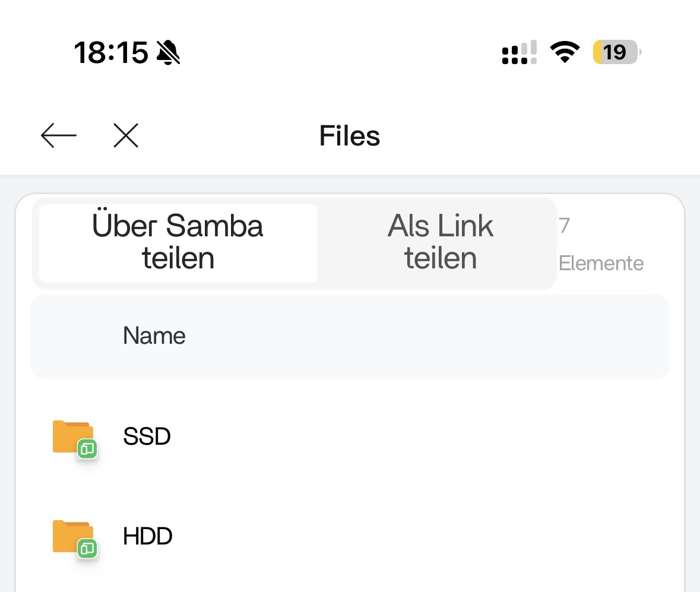Tap the back arrow icon
The height and width of the screenshot is (592, 700).
pyautogui.click(x=59, y=136)
